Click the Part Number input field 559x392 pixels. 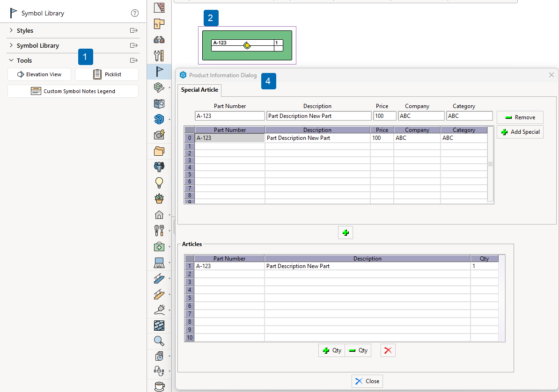coord(230,116)
